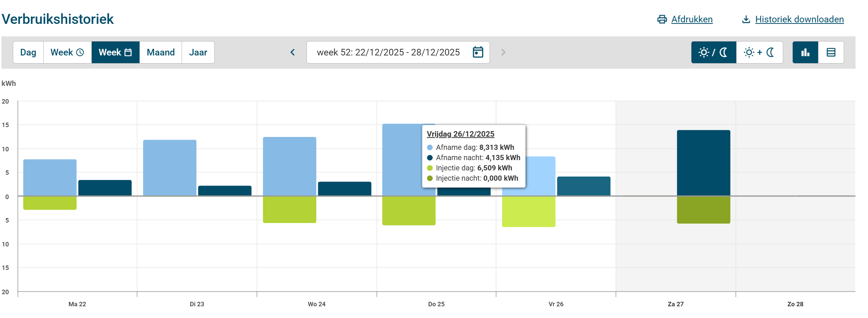Screen dimensions: 868x318
Task: Open the week 52 date range field
Action: coord(388,53)
